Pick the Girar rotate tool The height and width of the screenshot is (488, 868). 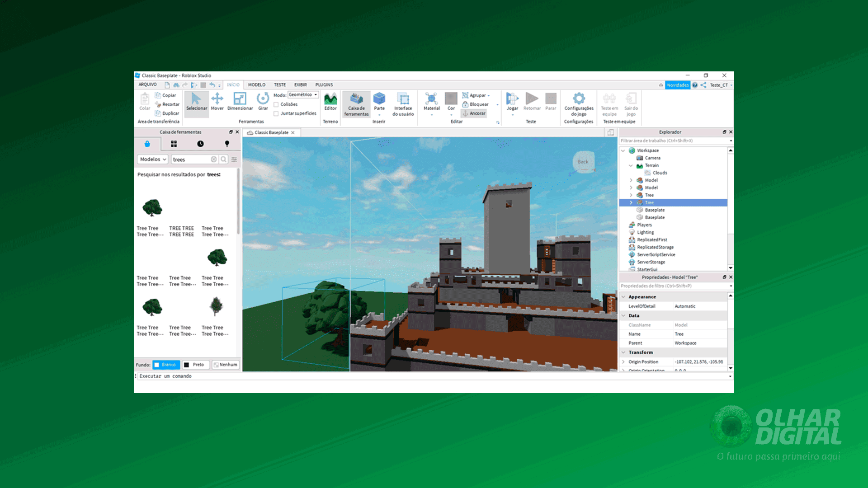coord(263,102)
